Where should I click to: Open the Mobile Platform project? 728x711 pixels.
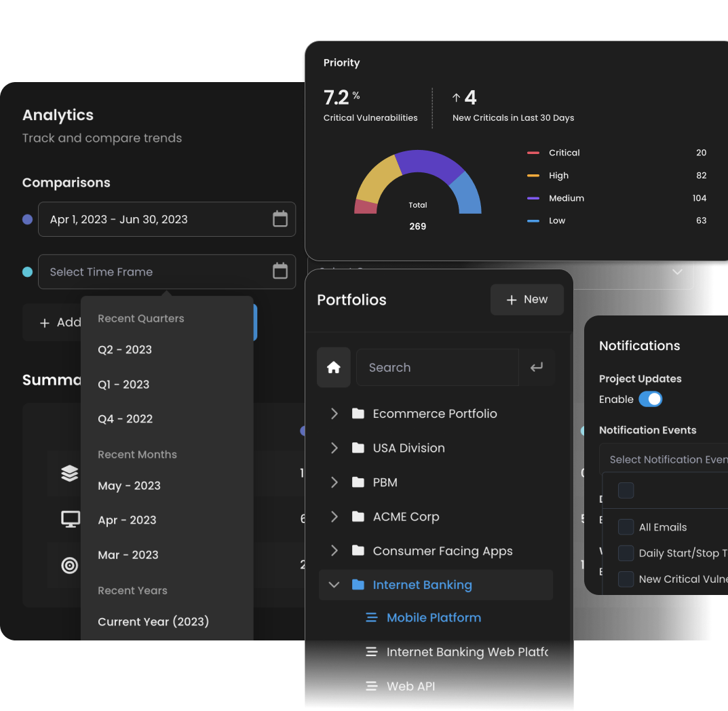tap(434, 617)
